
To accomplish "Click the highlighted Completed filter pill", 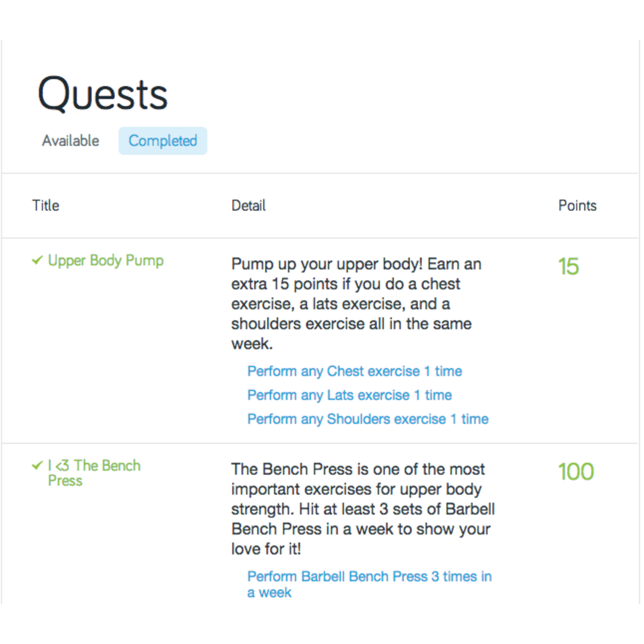I will coord(163,141).
